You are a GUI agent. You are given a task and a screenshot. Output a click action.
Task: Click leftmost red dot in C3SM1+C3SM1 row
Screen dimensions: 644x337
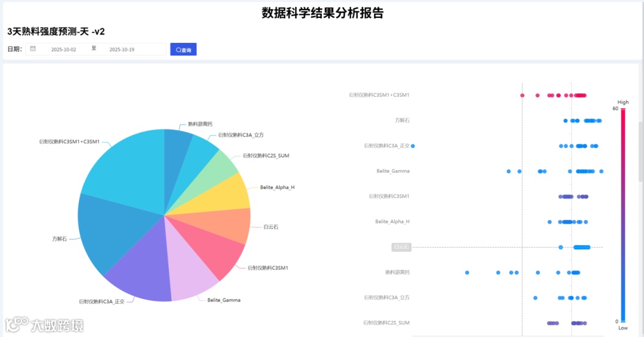coord(522,95)
